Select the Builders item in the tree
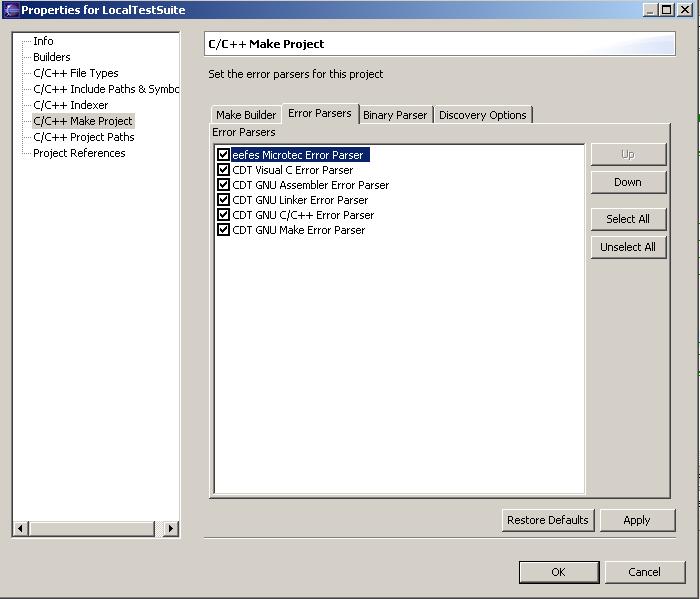Image resolution: width=700 pixels, height=599 pixels. click(52, 57)
